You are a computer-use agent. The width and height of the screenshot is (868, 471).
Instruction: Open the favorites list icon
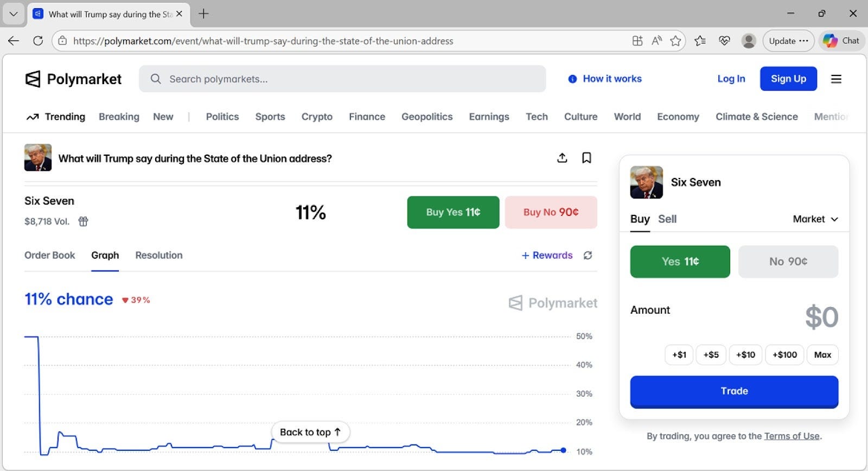point(700,41)
